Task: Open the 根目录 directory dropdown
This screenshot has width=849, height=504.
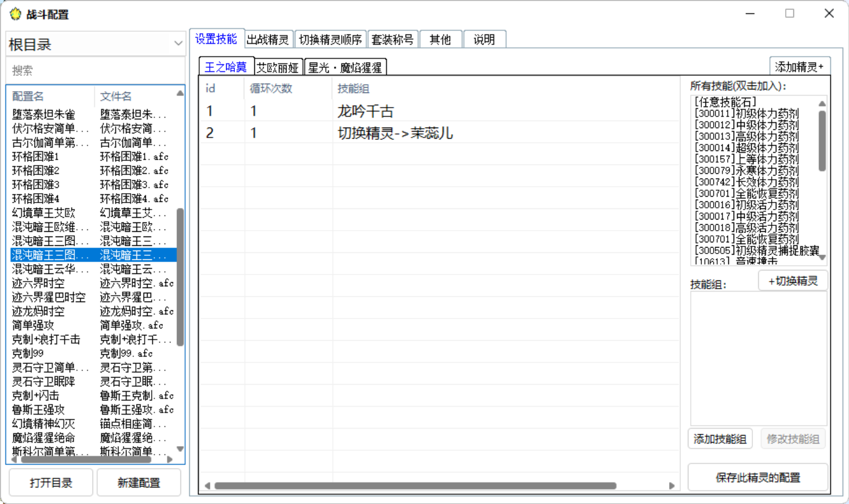Action: pyautogui.click(x=96, y=44)
